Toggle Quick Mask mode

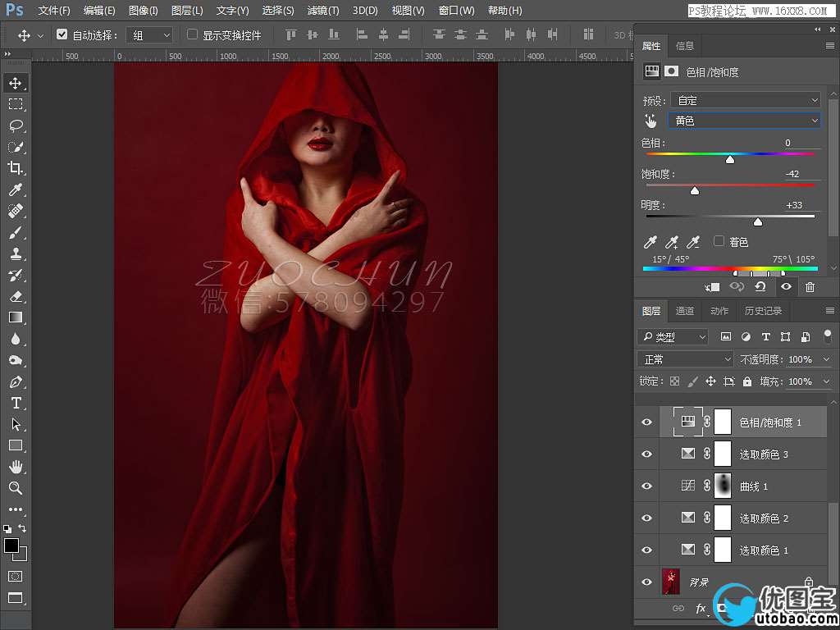(x=16, y=576)
